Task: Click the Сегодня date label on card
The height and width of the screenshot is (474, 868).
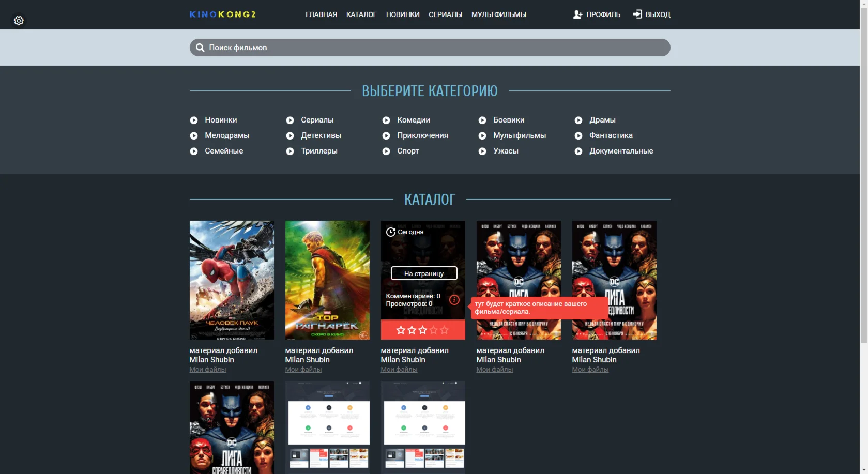Action: click(410, 232)
